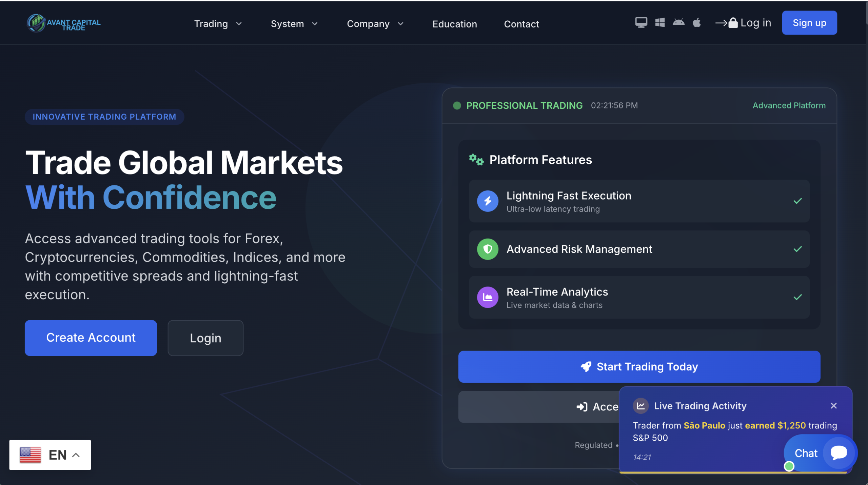Click the Avant Capital Trade logo
This screenshot has height=485, width=868.
pyautogui.click(x=64, y=23)
